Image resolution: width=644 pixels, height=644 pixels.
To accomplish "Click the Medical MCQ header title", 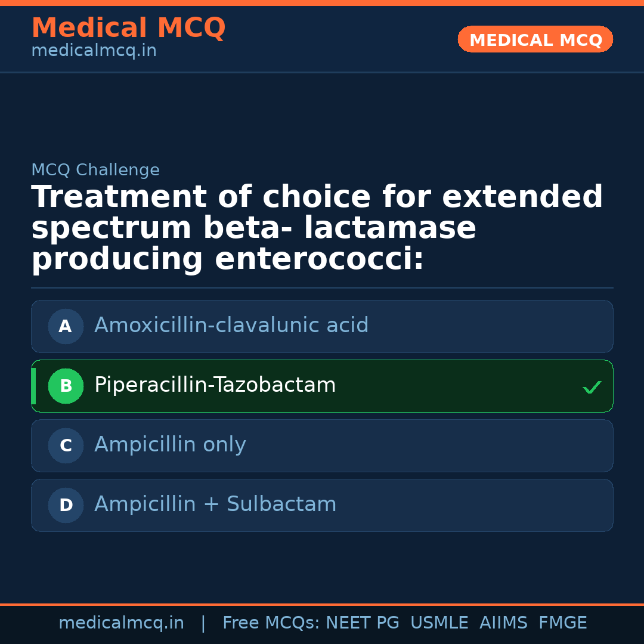I will click(128, 28).
